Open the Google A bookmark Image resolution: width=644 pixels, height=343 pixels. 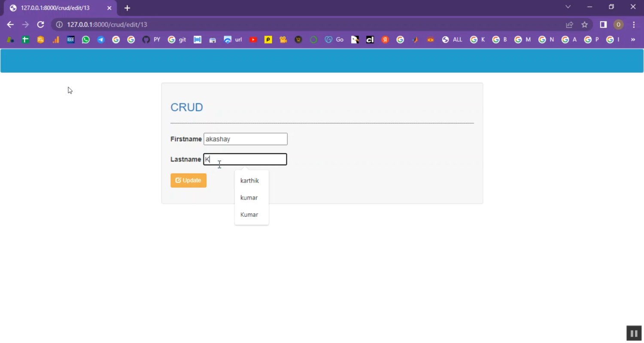pos(569,39)
